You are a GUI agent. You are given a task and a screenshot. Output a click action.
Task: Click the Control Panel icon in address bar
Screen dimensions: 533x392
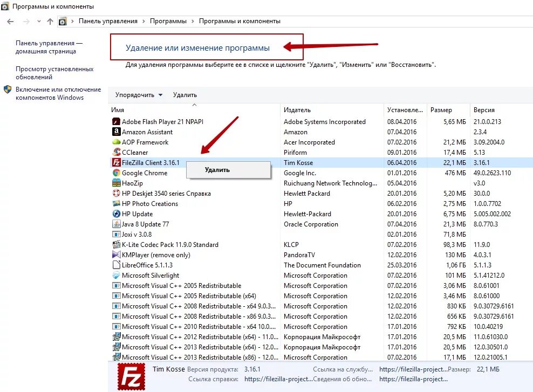[63, 22]
